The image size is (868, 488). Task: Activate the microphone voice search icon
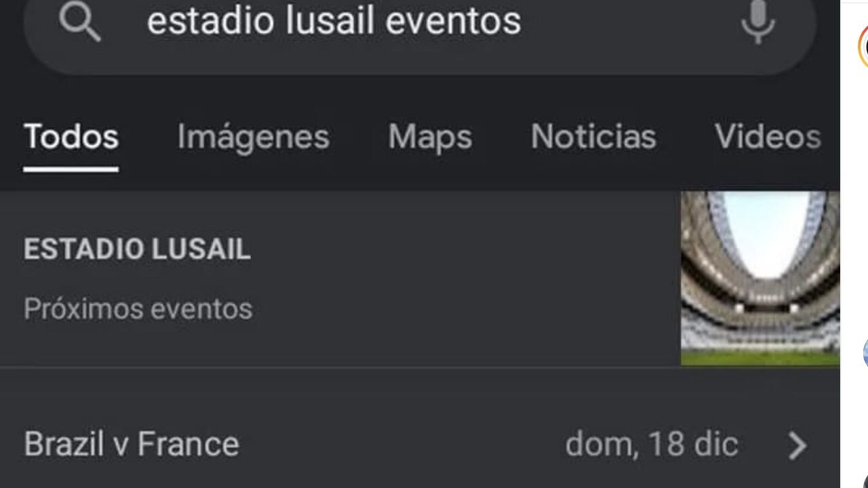(757, 21)
